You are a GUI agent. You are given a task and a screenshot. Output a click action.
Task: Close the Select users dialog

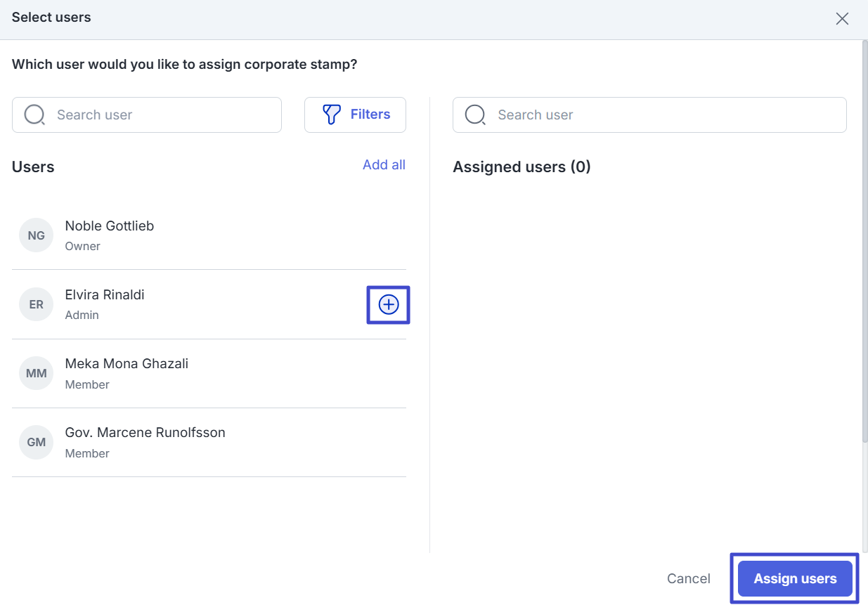tap(842, 19)
